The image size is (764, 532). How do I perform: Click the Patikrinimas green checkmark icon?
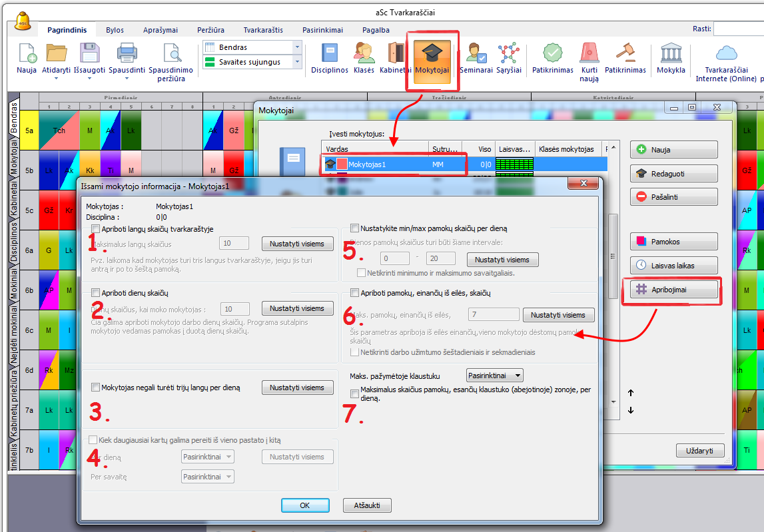552,54
